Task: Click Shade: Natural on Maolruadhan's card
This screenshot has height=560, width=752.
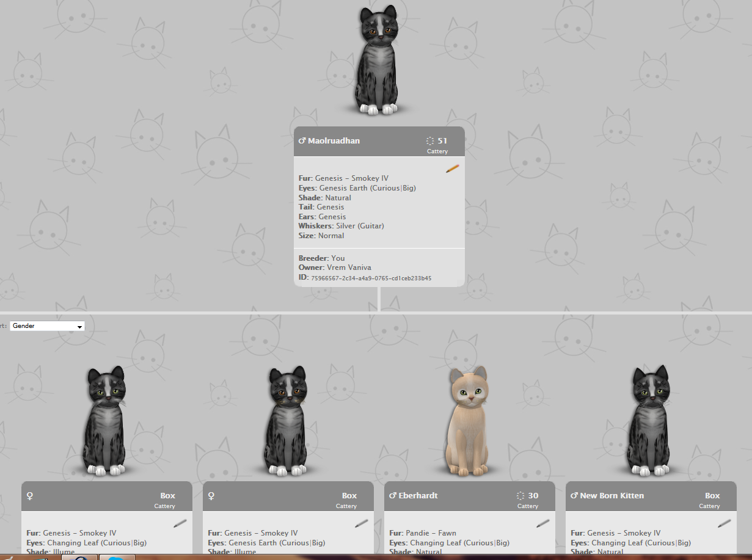Action: click(x=324, y=198)
